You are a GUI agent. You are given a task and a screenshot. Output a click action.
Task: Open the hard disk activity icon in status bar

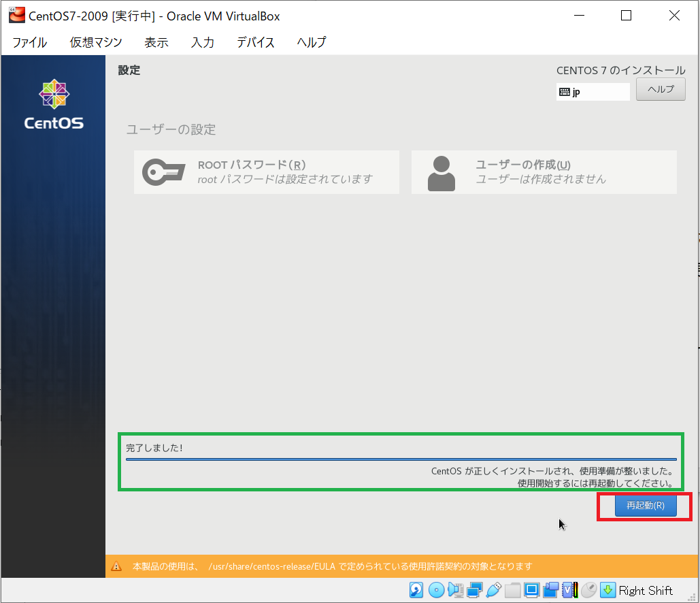414,590
